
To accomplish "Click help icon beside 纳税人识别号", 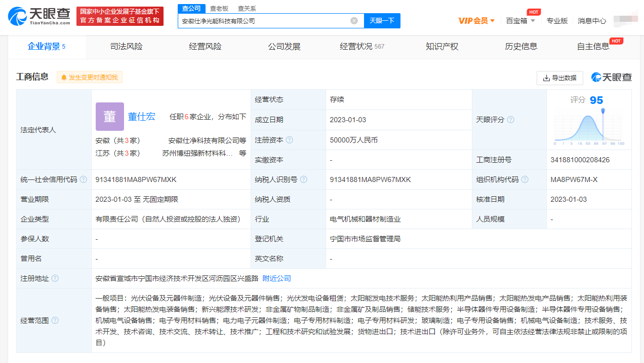I will click(x=303, y=179).
